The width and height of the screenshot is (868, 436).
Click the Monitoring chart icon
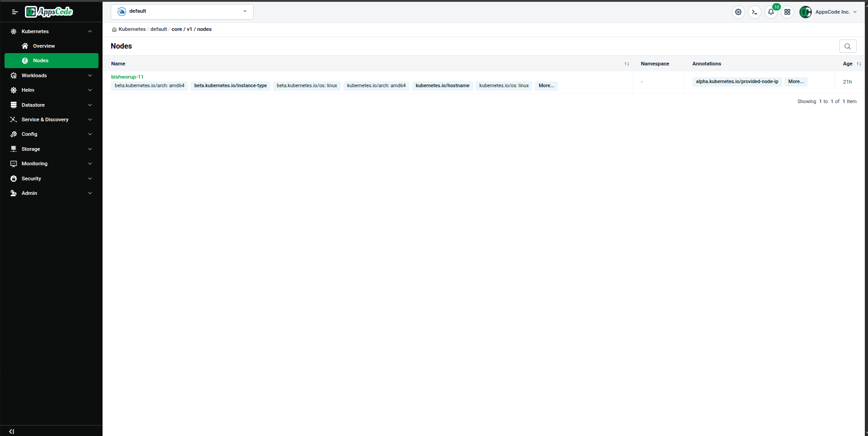[x=14, y=163]
